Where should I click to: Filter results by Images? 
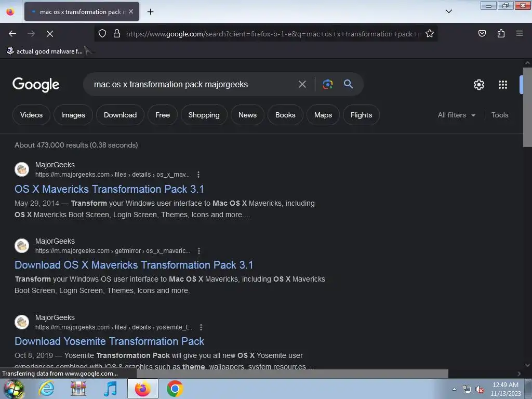coord(73,115)
